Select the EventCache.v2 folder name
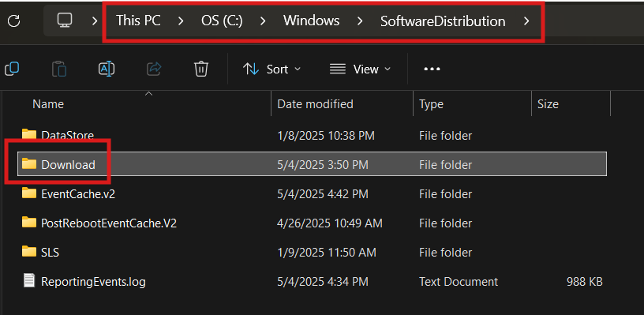Screen dimensions: 644x315 click(78, 193)
